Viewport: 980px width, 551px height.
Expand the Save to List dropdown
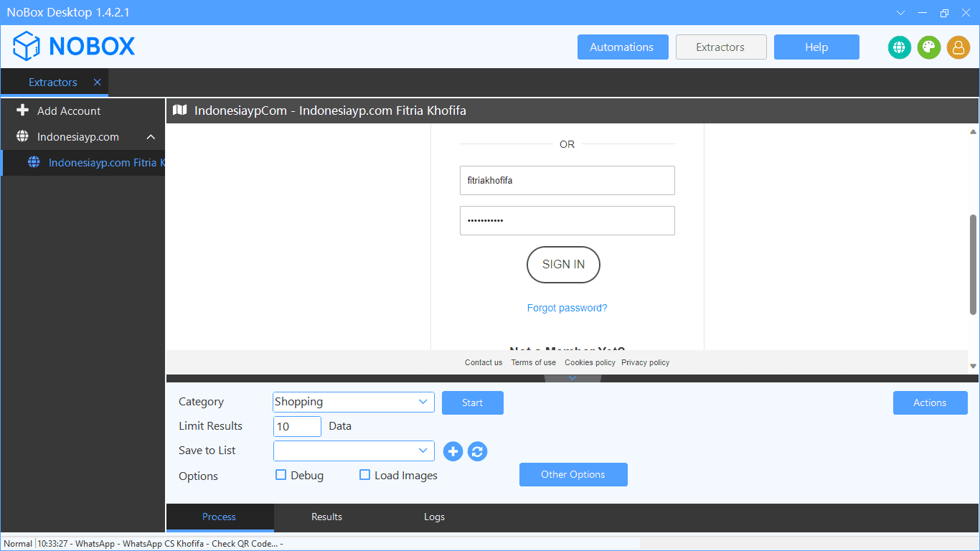click(353, 451)
